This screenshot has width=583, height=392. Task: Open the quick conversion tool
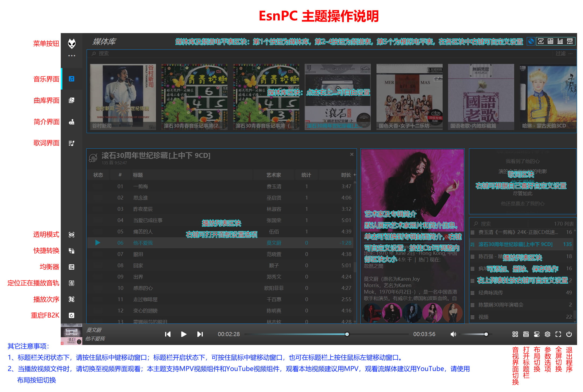click(x=72, y=251)
